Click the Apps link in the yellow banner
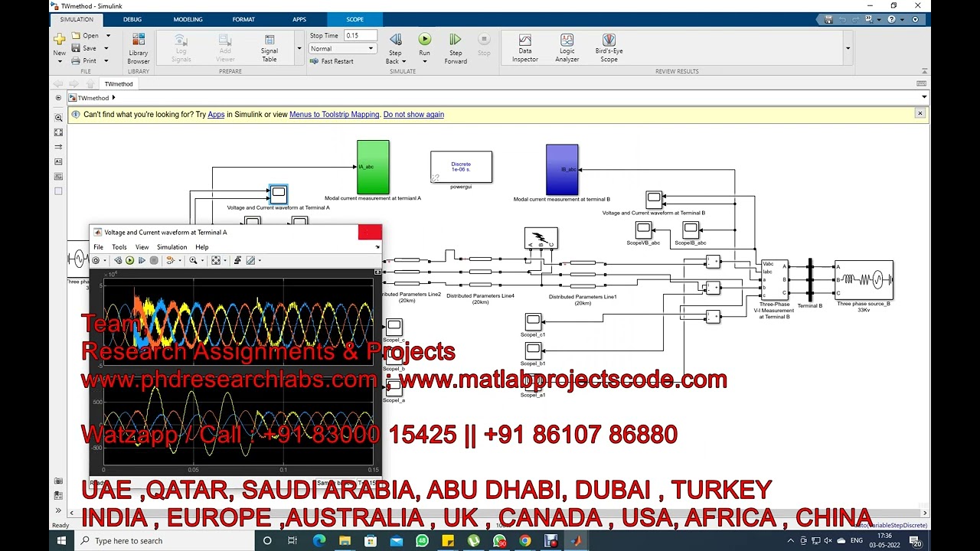Screen dimensions: 980x551 coord(216,115)
